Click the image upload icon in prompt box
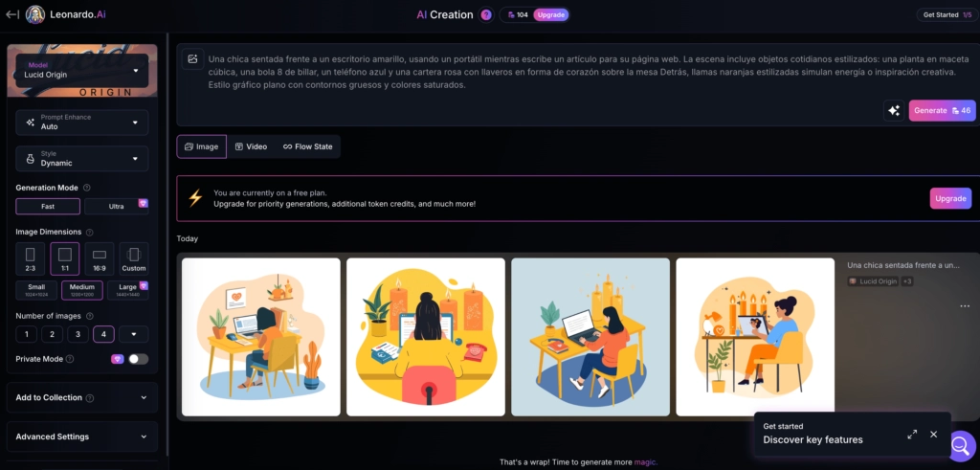This screenshot has height=470, width=980. [x=192, y=59]
